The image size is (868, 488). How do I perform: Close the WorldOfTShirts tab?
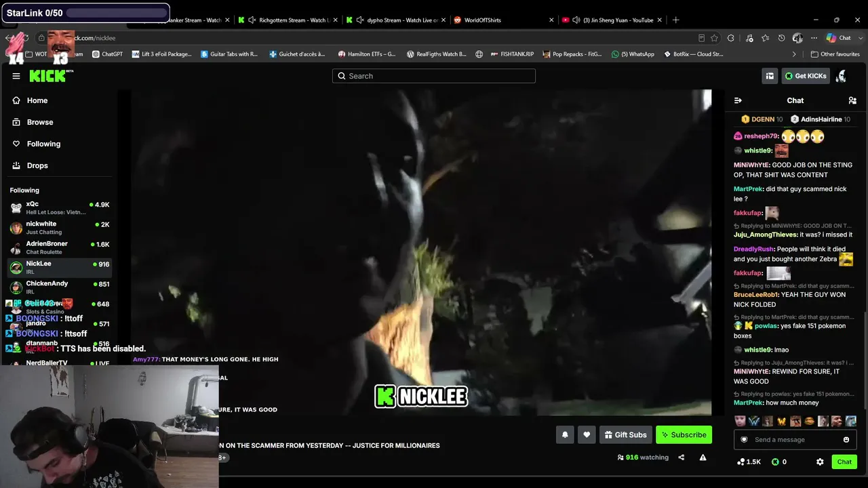551,20
